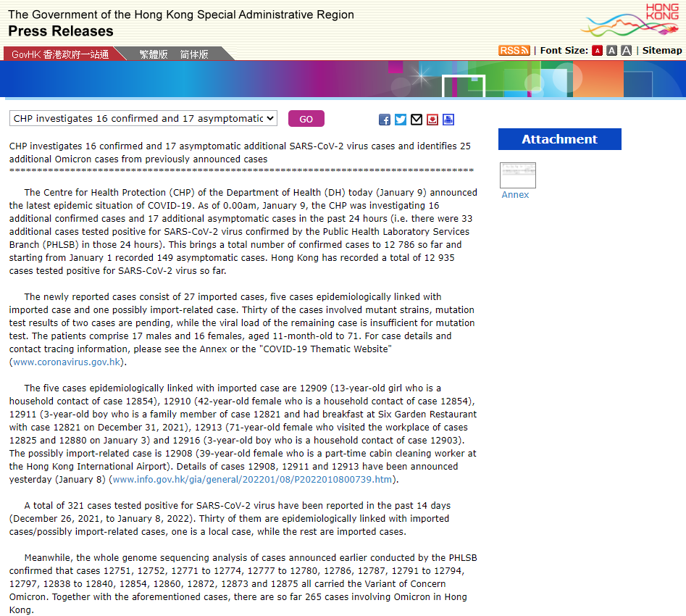Share press release on Facebook

tap(385, 120)
